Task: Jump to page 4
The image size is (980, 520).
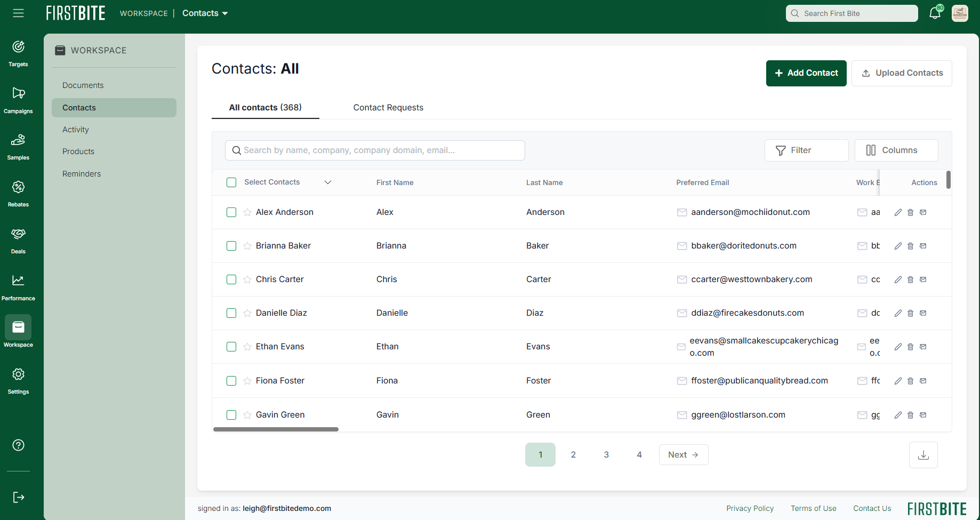Action: (x=639, y=455)
